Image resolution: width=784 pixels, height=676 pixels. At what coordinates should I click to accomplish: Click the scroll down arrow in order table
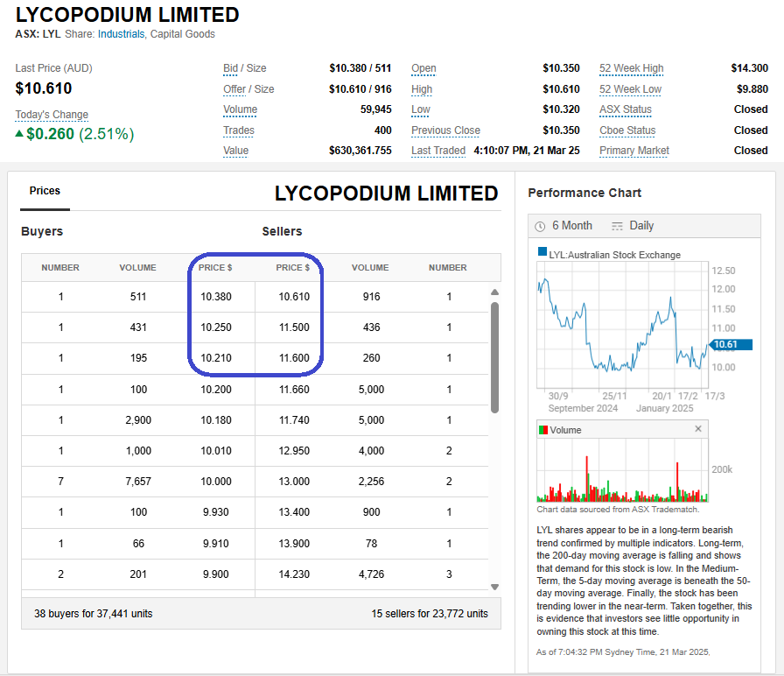[x=494, y=587]
